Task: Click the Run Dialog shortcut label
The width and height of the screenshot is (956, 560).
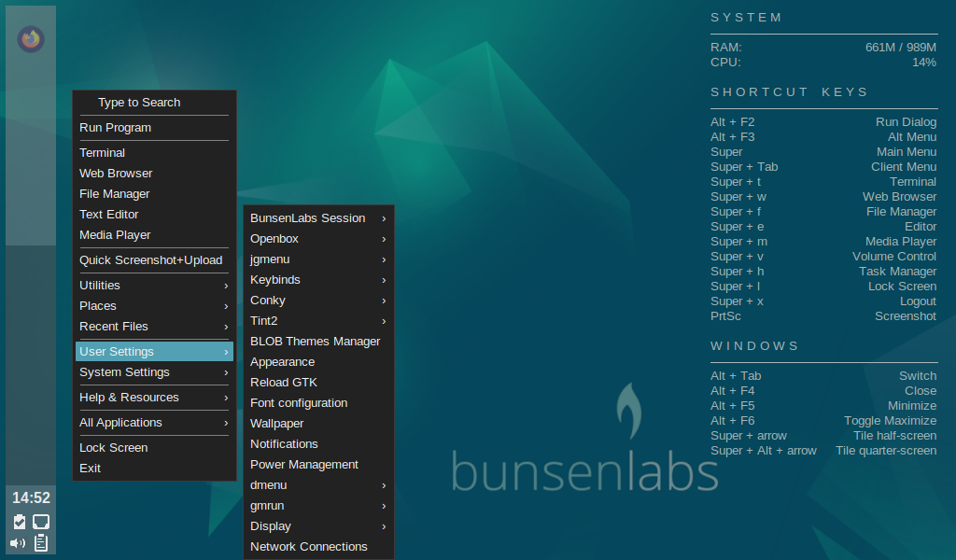Action: coord(906,122)
